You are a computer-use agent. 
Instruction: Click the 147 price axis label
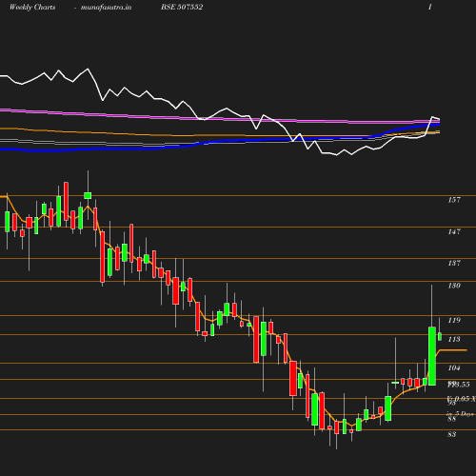click(x=454, y=231)
